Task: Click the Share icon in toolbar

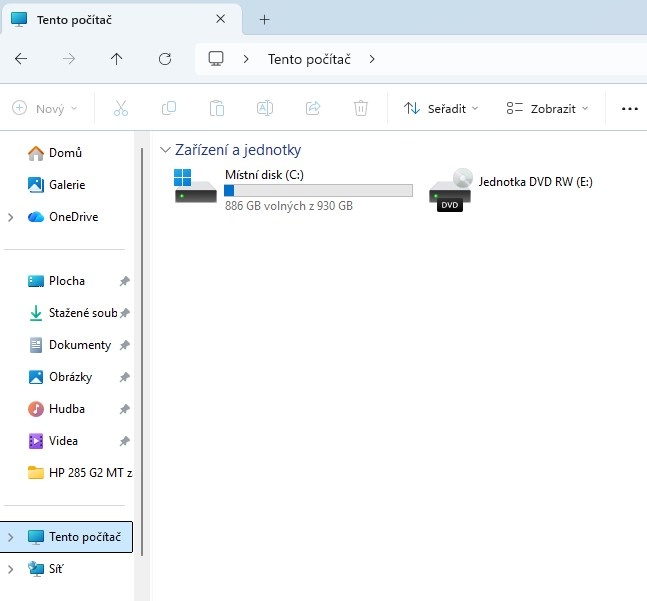Action: [x=313, y=108]
